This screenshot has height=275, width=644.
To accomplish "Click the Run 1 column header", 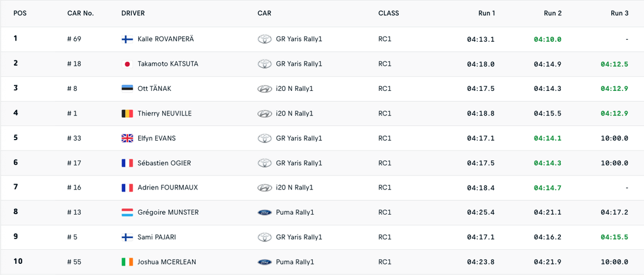I will [x=486, y=13].
